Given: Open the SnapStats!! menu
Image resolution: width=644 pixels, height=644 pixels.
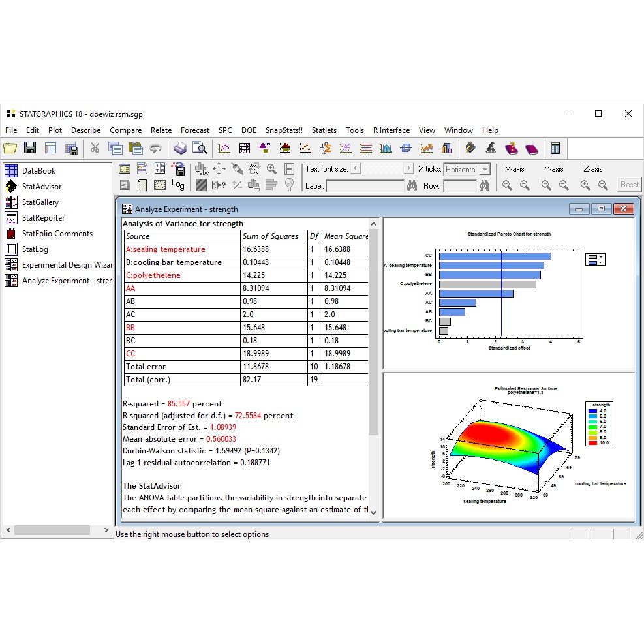Looking at the screenshot, I should [284, 130].
